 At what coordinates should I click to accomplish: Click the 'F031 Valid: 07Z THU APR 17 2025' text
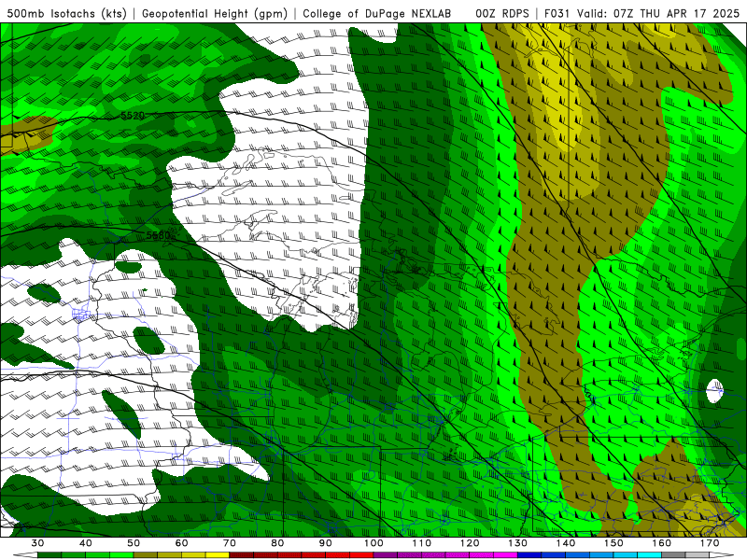[x=641, y=13]
